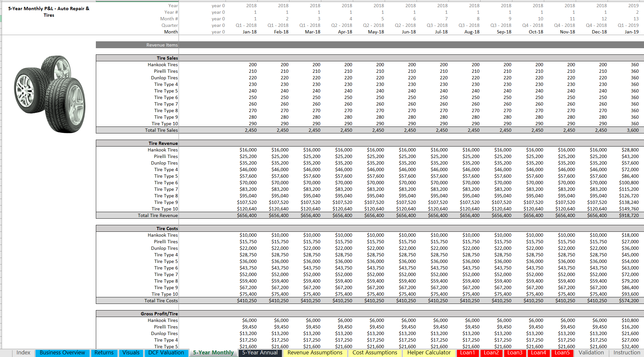The height and width of the screenshot is (357, 644).
Task: Open the Visuals sheet tab
Action: pyautogui.click(x=131, y=353)
